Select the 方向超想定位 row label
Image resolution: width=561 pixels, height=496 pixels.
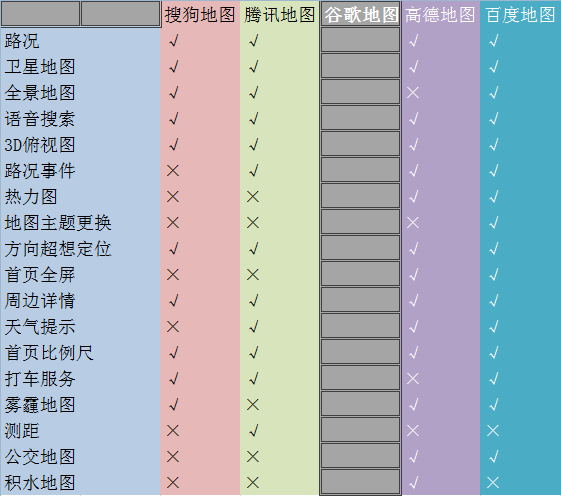(58, 249)
